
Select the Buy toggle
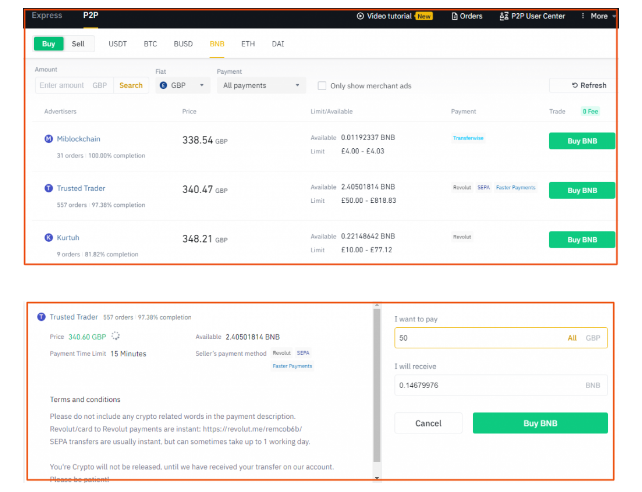click(x=48, y=44)
